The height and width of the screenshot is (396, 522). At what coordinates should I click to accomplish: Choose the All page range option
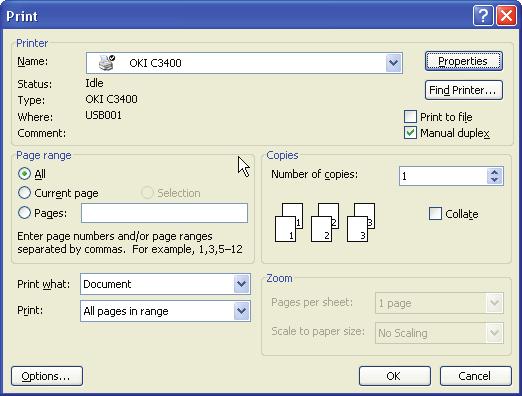24,173
